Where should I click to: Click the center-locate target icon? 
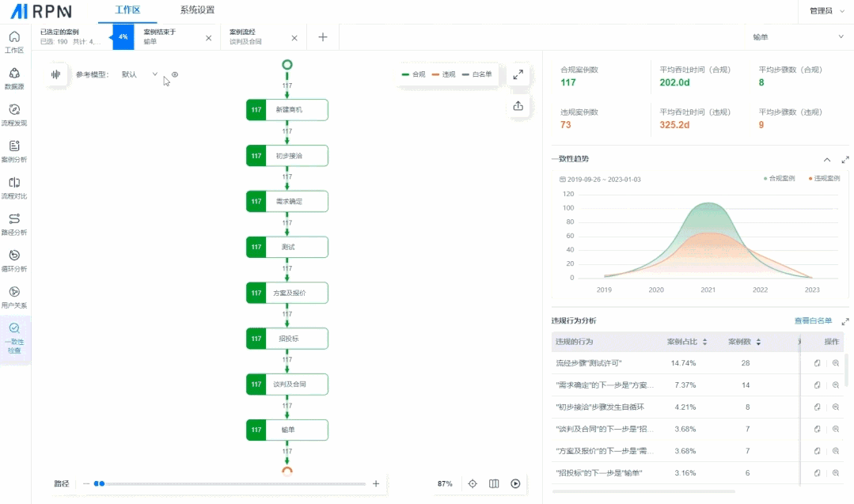473,483
